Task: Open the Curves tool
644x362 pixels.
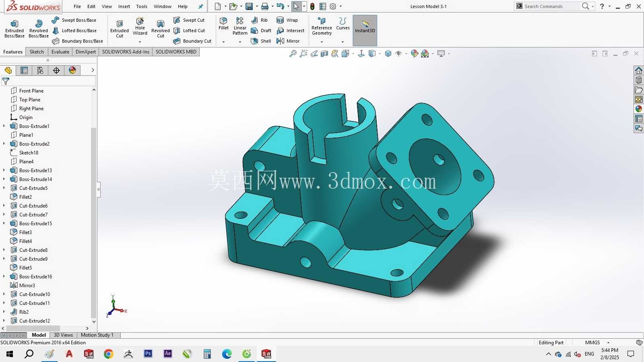Action: [x=343, y=24]
